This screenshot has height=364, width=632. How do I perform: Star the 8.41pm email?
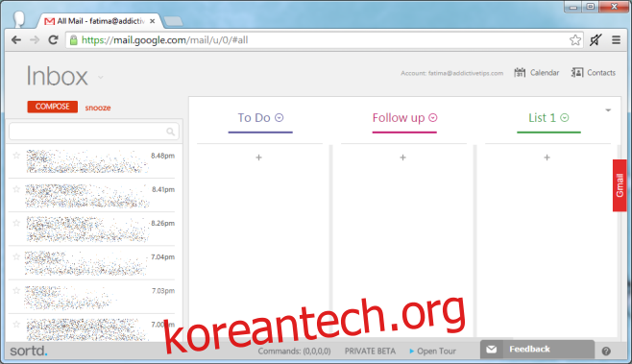point(16,189)
